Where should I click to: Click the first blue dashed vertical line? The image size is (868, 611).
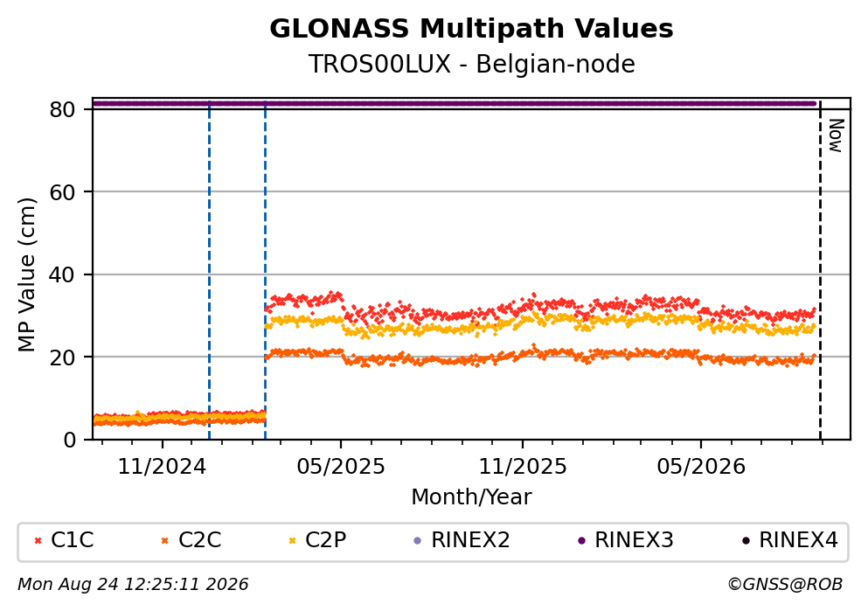pos(209,271)
